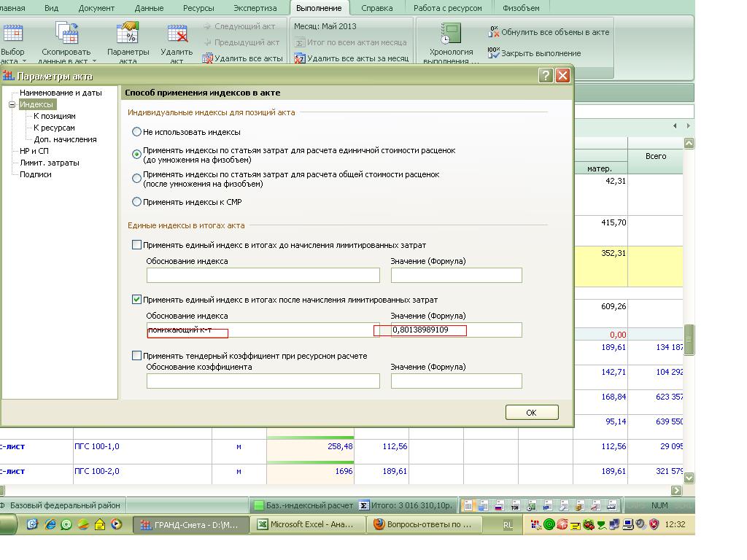Click the sum icon beside Итого in status bar
Image resolution: width=747 pixels, height=560 pixels.
click(363, 505)
